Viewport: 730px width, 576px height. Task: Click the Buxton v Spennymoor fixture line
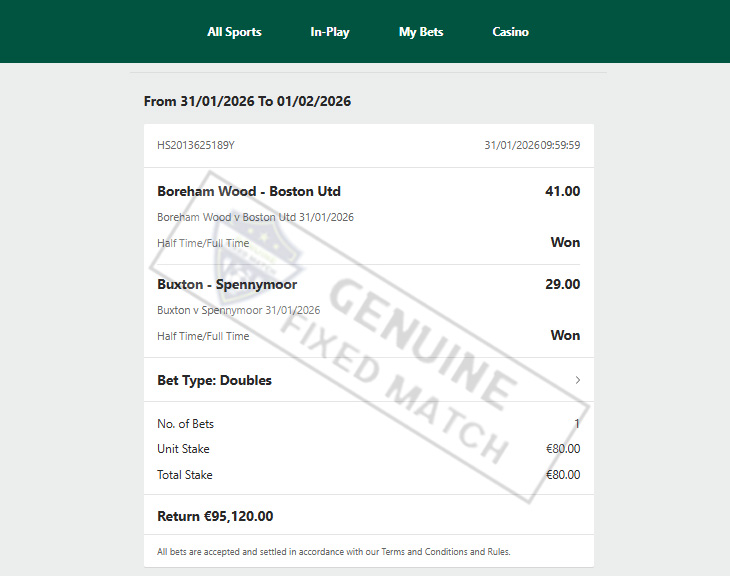pos(238,310)
